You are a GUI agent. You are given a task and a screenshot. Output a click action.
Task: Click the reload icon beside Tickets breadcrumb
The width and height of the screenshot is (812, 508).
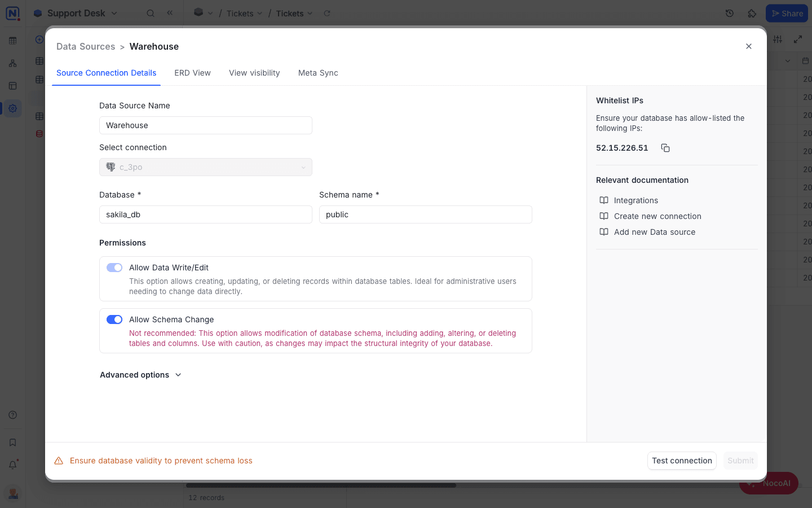tap(327, 13)
